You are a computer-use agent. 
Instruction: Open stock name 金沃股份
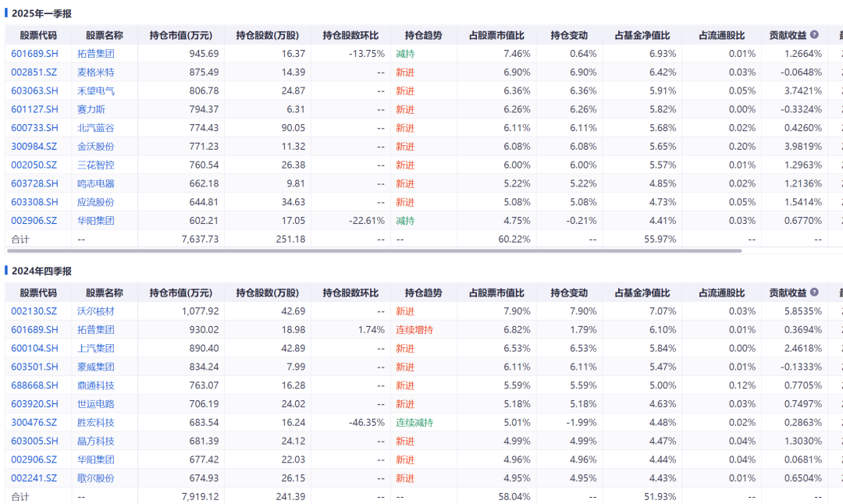(96, 146)
